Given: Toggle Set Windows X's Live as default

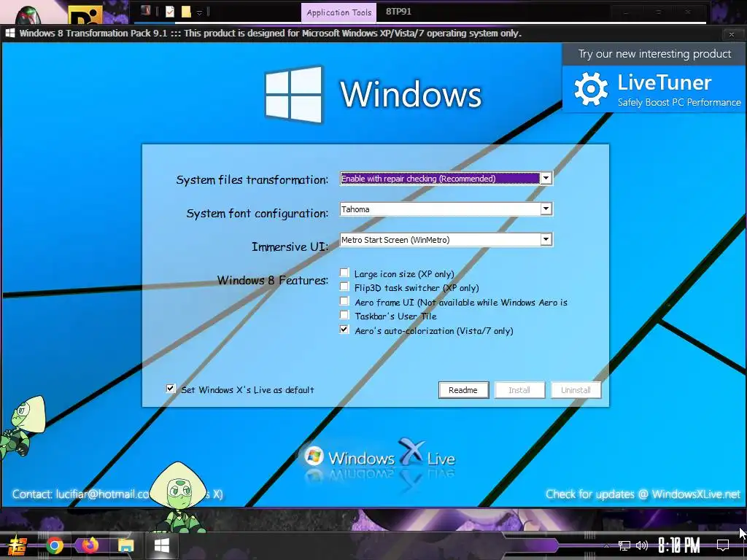Looking at the screenshot, I should click(x=171, y=389).
